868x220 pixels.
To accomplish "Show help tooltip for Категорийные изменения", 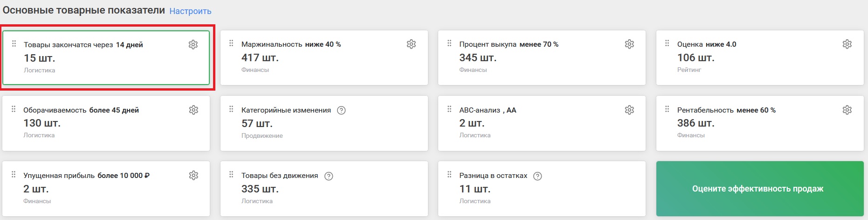I will pyautogui.click(x=341, y=110).
